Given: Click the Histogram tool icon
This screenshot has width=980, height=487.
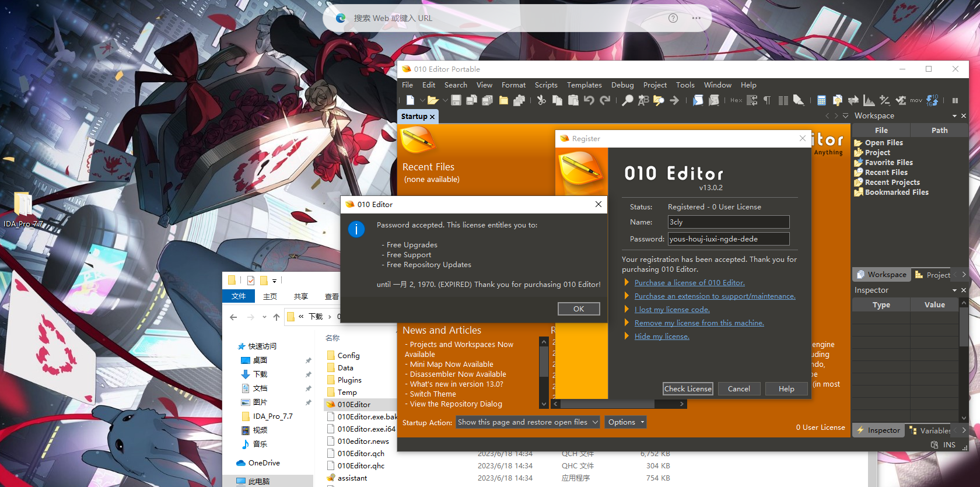Looking at the screenshot, I should [x=869, y=100].
